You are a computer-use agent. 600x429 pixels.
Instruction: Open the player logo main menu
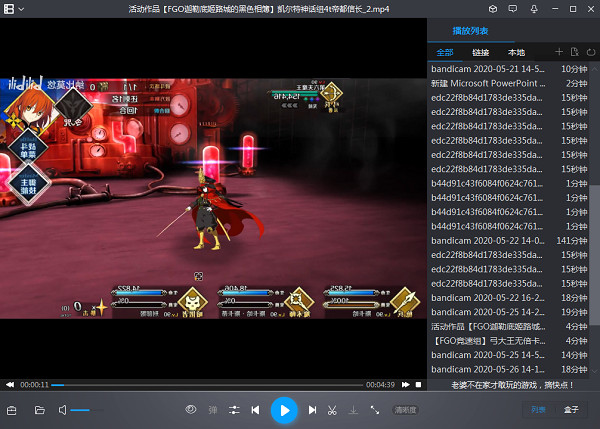click(9, 9)
